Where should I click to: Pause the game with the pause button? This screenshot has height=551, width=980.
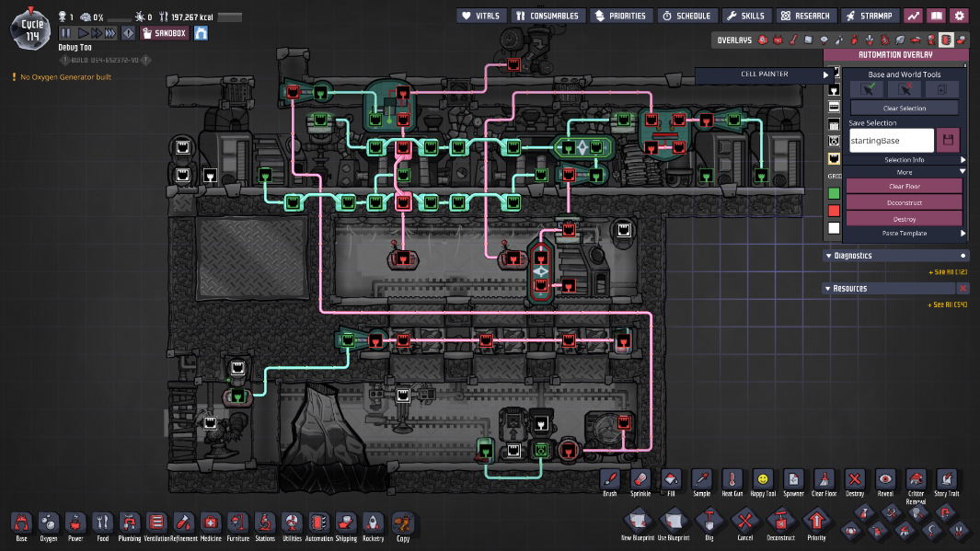tap(66, 33)
